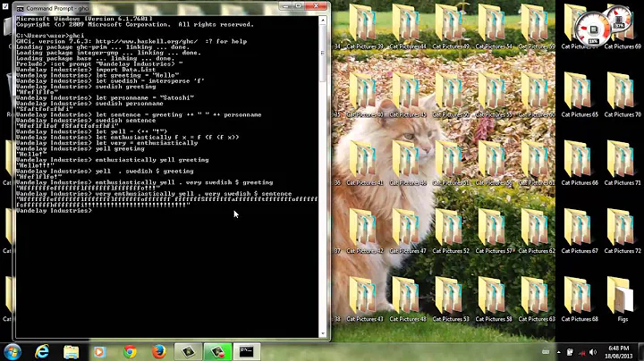Launch Google Chrome from taskbar
This screenshot has height=361, width=644.
pos(130,352)
